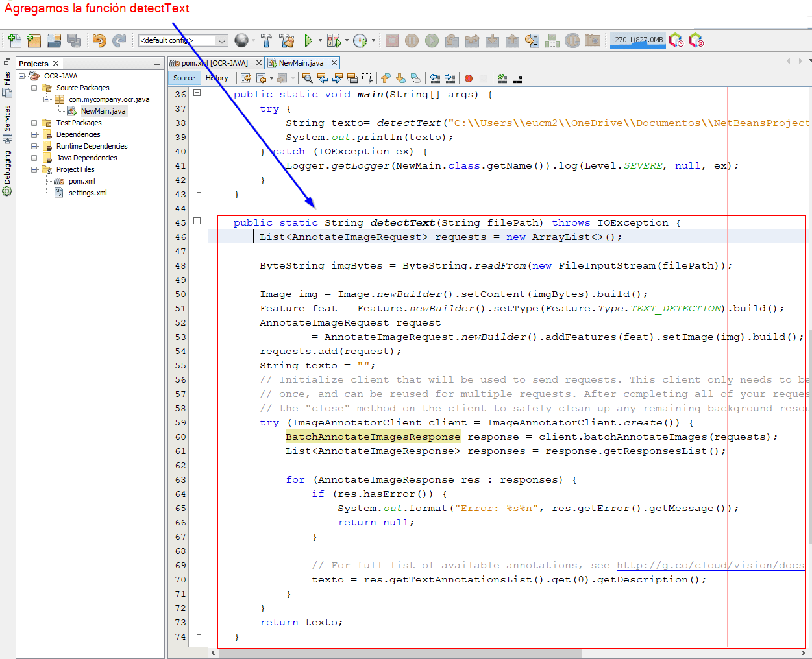Click the memory usage bar to garbage collect
This screenshot has width=812, height=659.
pos(638,40)
